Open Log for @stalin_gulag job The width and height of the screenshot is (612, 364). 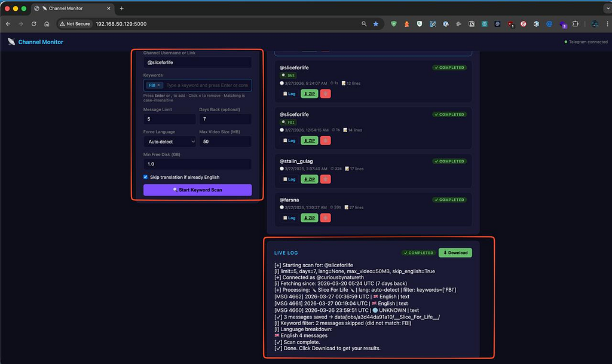click(x=289, y=179)
